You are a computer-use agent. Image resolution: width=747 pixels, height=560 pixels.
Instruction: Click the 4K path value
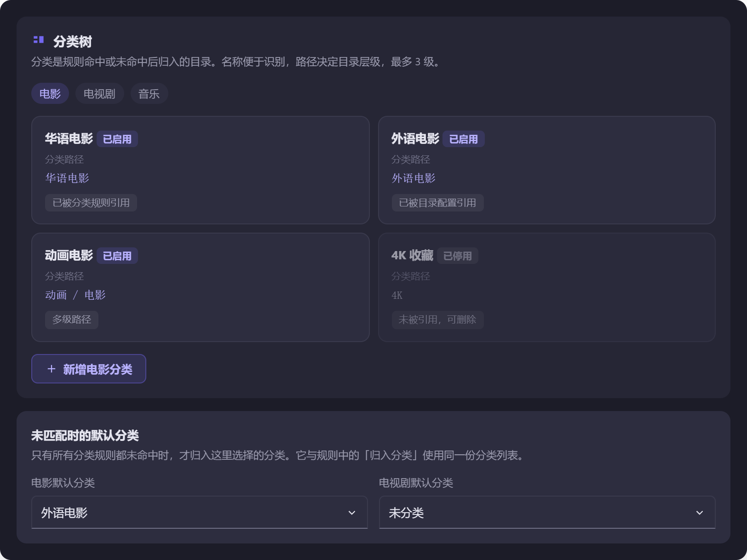(397, 295)
